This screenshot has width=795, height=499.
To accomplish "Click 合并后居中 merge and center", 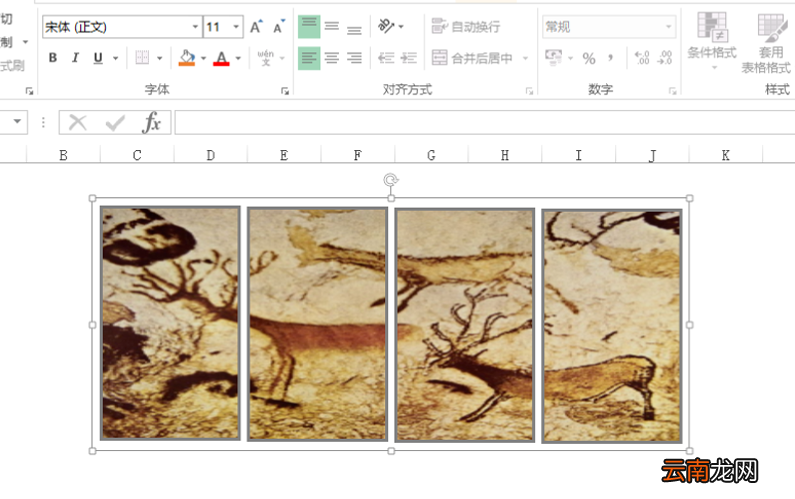I will point(472,58).
